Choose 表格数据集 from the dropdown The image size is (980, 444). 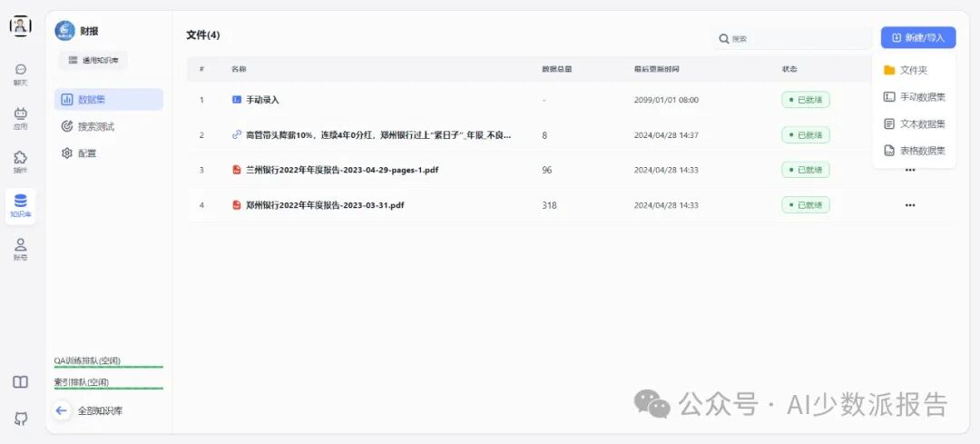click(x=914, y=151)
